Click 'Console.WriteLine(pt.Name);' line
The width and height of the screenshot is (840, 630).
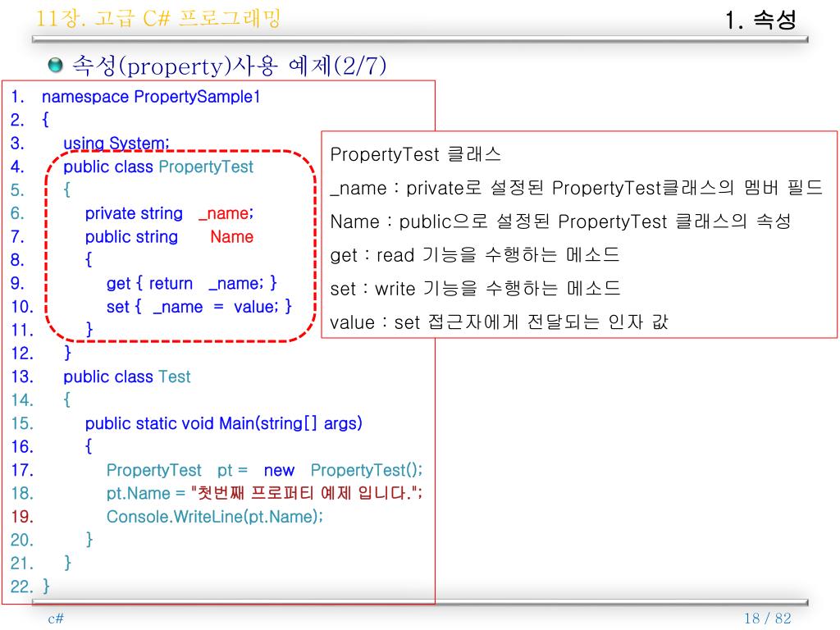[x=215, y=517]
